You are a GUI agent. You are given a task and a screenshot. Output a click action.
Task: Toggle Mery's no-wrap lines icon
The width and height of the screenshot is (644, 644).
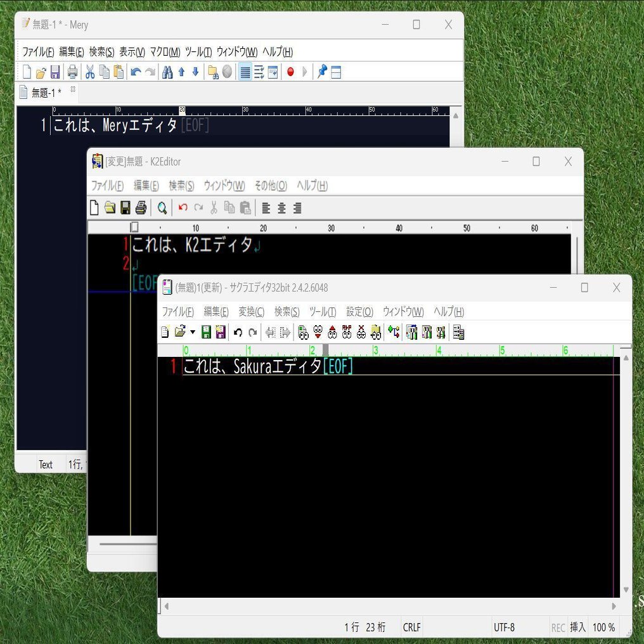coord(245,72)
